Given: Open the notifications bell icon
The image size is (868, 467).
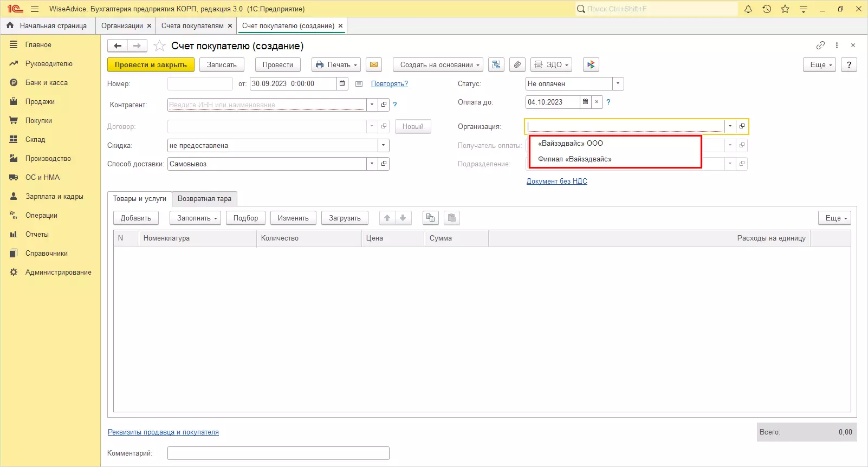Looking at the screenshot, I should click(x=748, y=9).
